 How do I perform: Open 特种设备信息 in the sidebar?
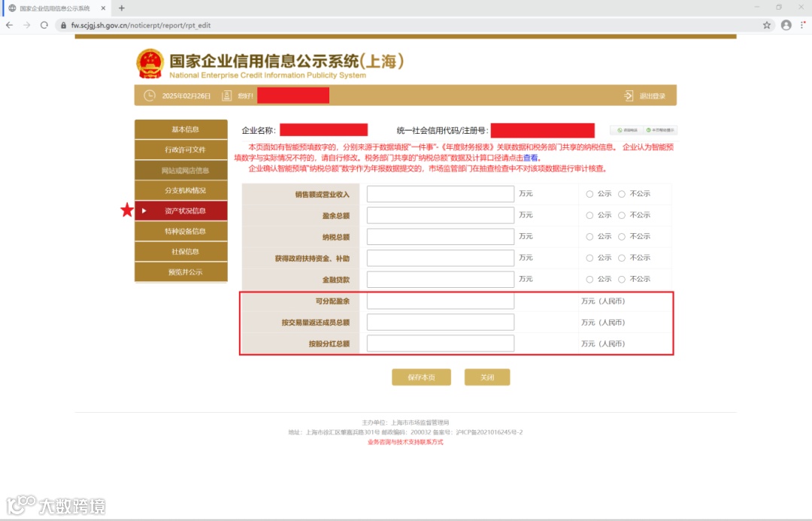pyautogui.click(x=181, y=232)
